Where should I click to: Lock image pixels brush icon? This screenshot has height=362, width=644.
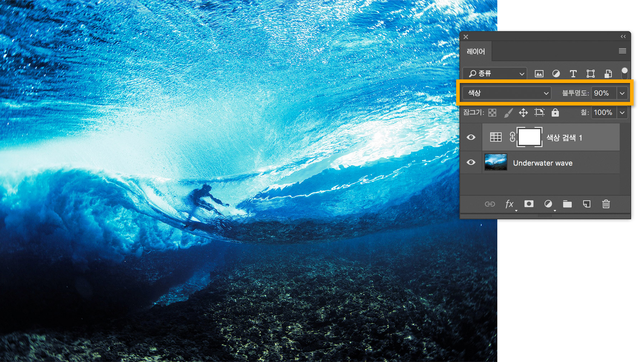coord(508,113)
